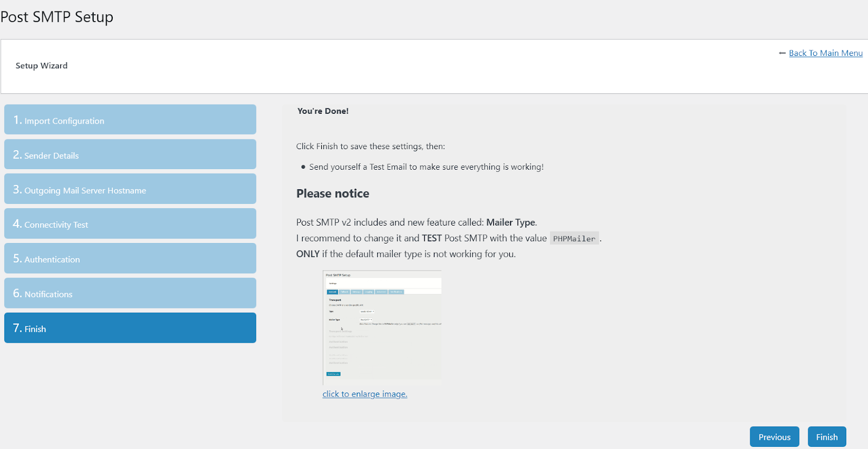Click the Send yourself a Test Email bullet
The image size is (868, 449).
[426, 167]
